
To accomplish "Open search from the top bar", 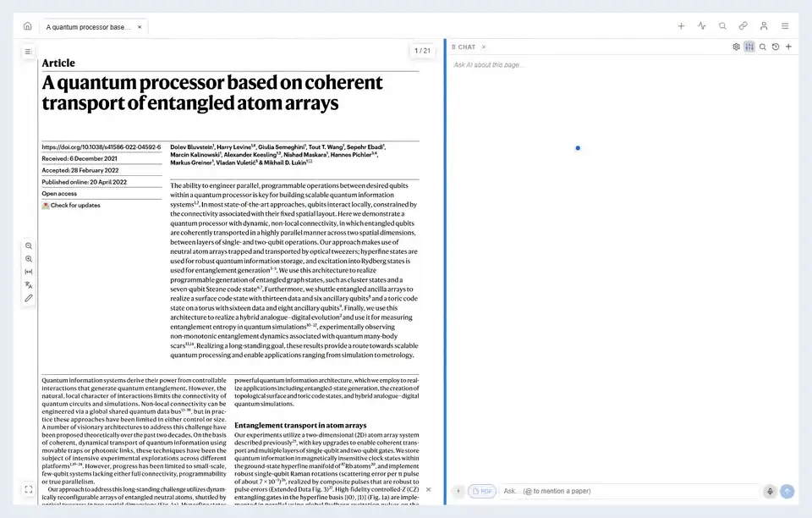I will (x=722, y=26).
